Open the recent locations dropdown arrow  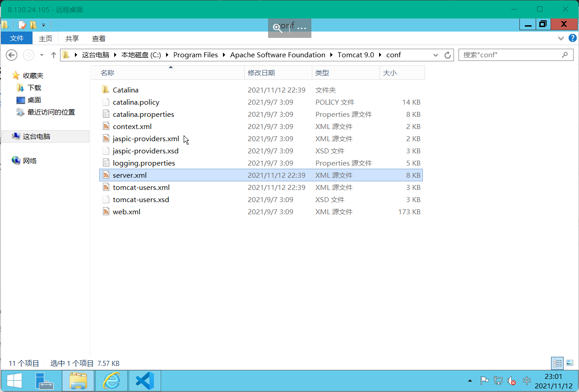pyautogui.click(x=42, y=55)
